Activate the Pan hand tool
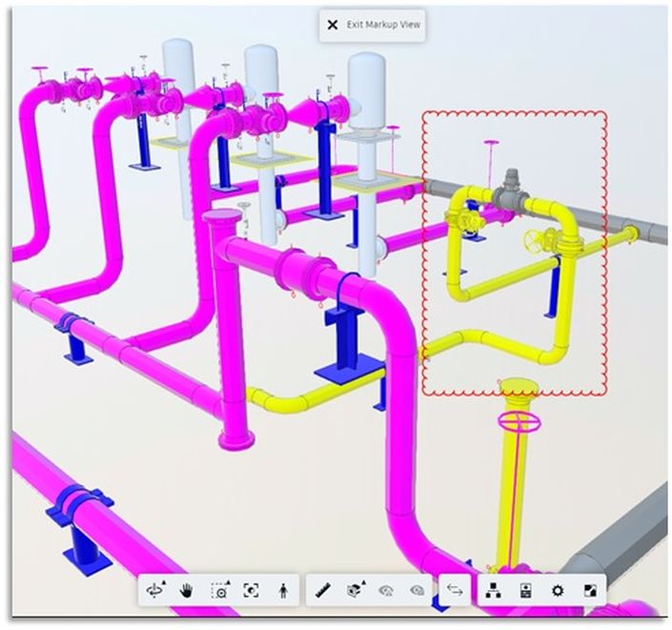The height and width of the screenshot is (630, 672). (187, 591)
